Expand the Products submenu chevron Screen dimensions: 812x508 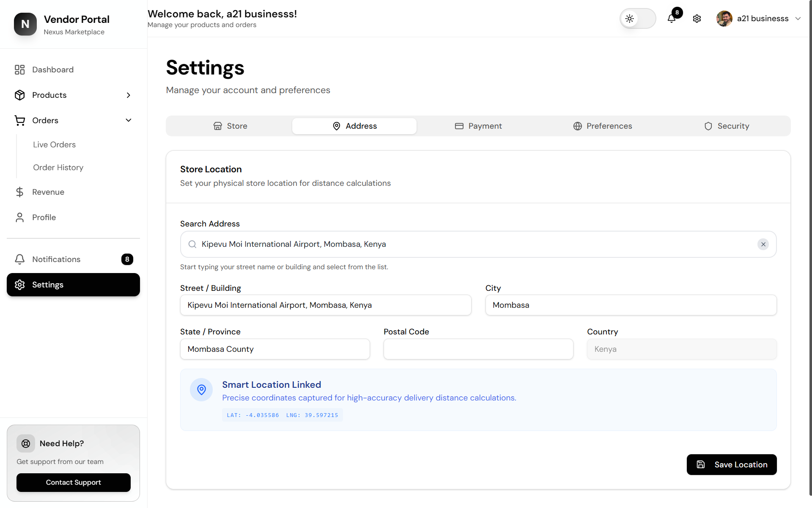(x=129, y=95)
